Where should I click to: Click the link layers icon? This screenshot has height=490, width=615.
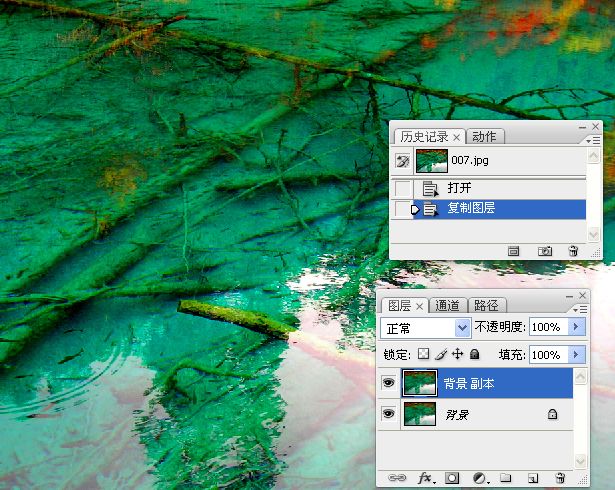click(x=397, y=478)
